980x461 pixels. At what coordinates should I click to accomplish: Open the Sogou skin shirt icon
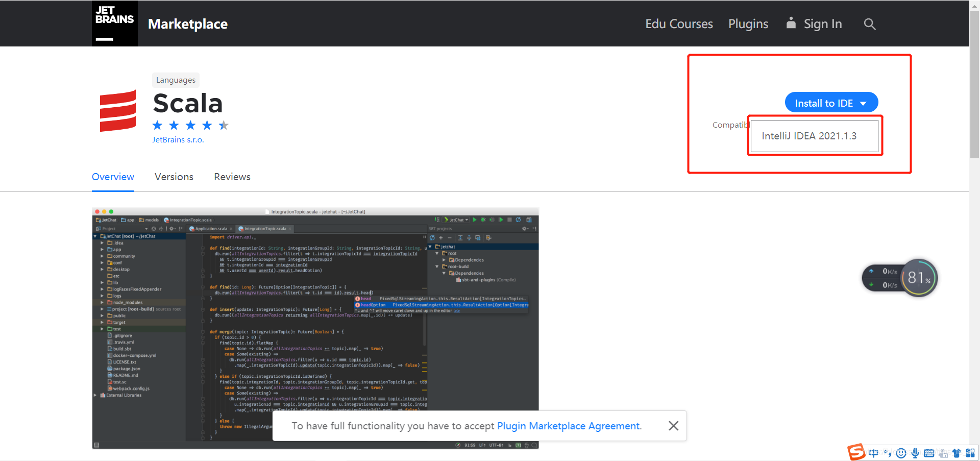957,453
